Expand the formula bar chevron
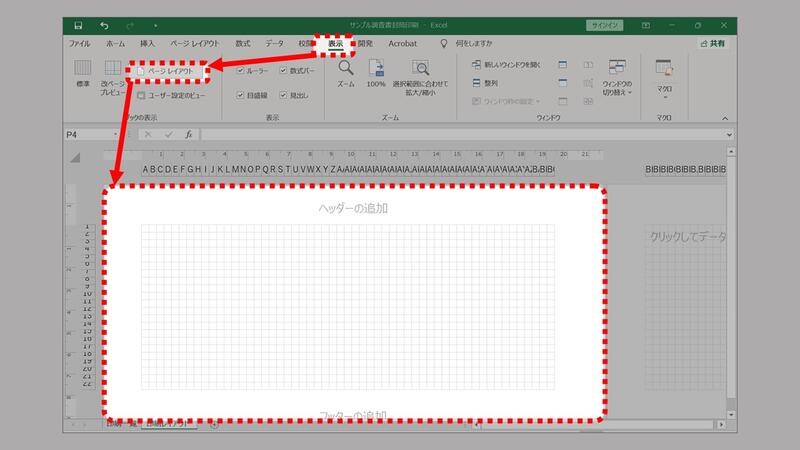 coord(729,135)
